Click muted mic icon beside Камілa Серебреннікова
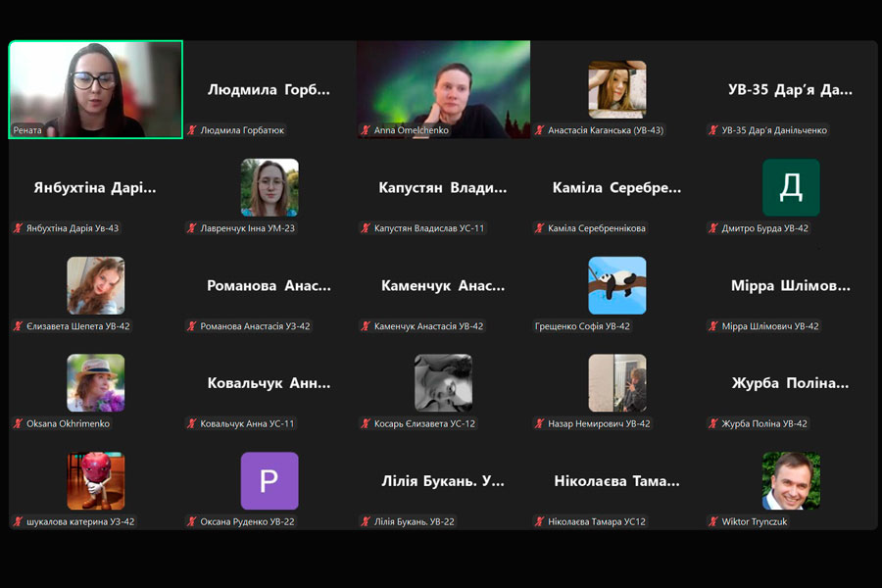 click(540, 228)
